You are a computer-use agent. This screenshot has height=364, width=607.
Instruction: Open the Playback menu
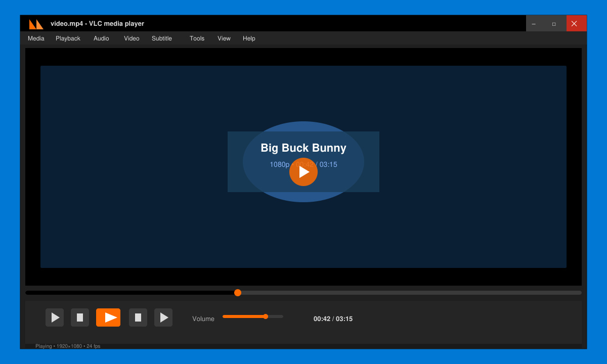coord(68,38)
